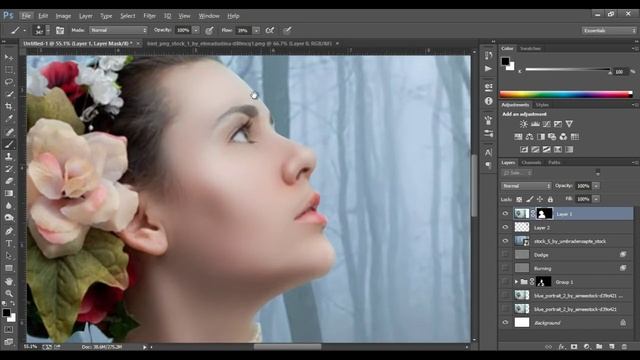Hide the Background layer eye
The width and height of the screenshot is (640, 360).
coord(505,322)
